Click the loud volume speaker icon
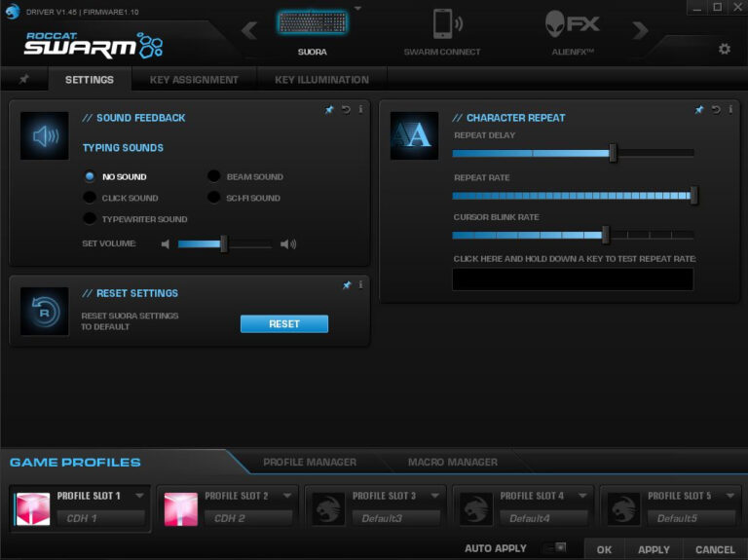This screenshot has width=748, height=560. tap(288, 244)
